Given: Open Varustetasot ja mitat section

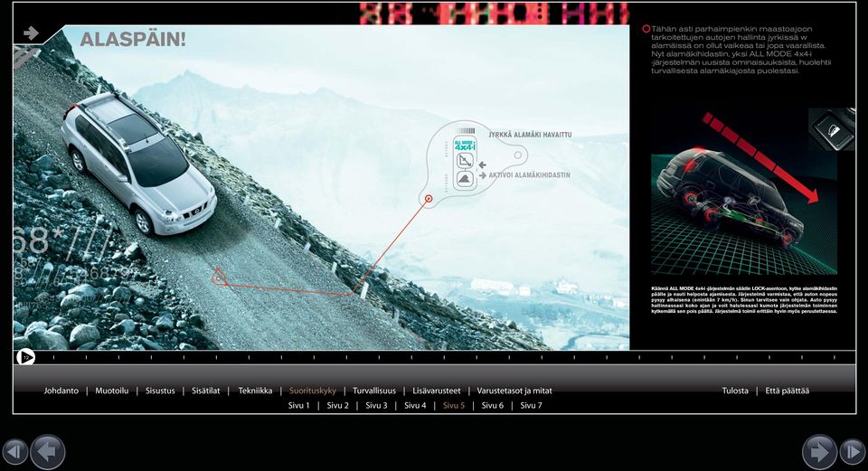Looking at the screenshot, I should (x=514, y=391).
